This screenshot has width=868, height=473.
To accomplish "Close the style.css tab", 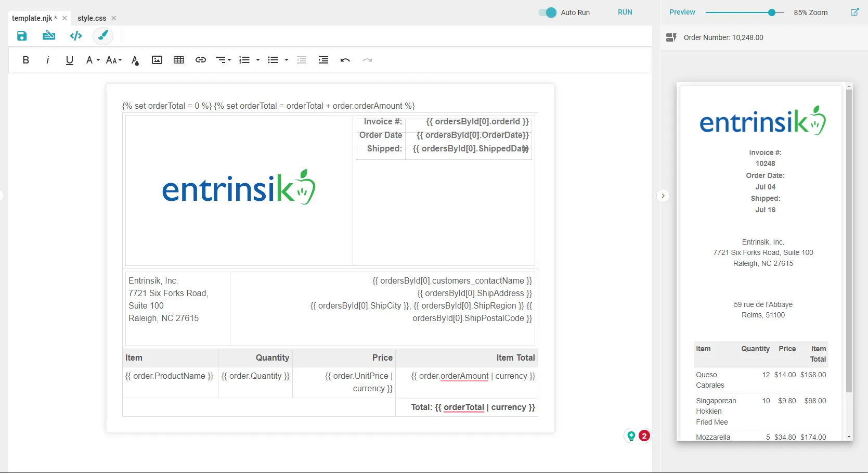I will (114, 18).
